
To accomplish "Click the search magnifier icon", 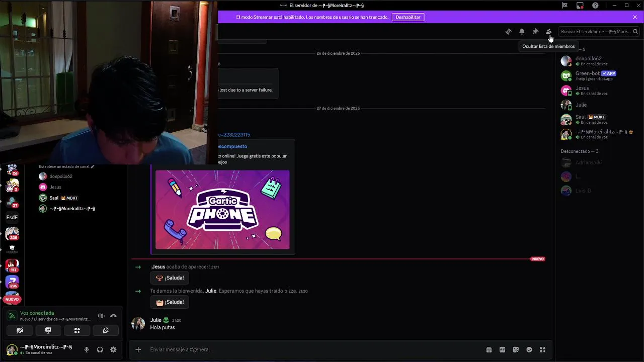I will click(635, 31).
